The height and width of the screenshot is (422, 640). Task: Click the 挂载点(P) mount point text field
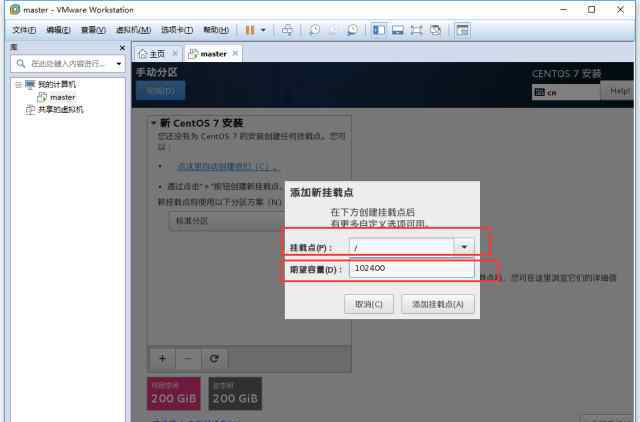(x=402, y=247)
